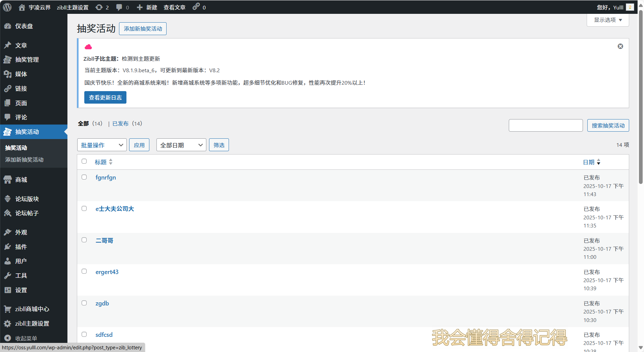
Task: Open the updates icon in admin bar
Action: coord(99,7)
